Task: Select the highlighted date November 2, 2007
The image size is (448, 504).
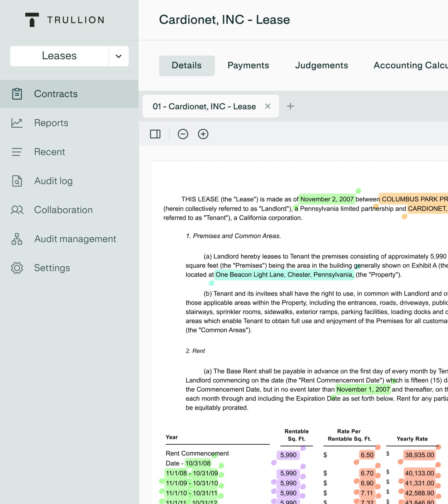Action: (x=326, y=199)
